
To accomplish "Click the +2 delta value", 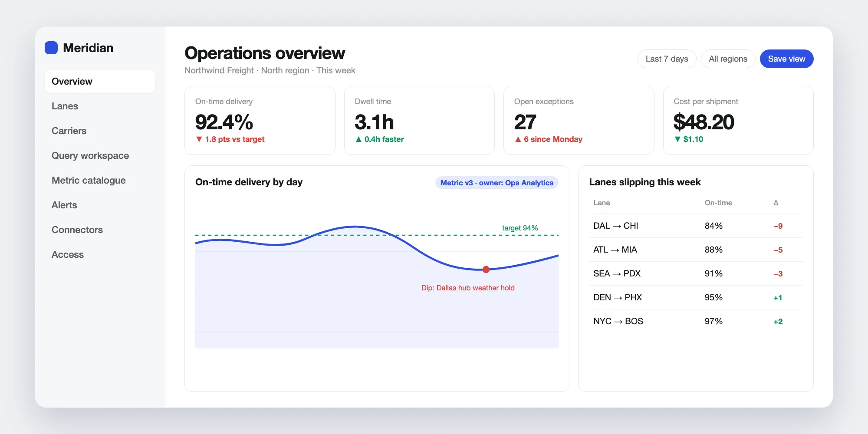I will tap(778, 322).
